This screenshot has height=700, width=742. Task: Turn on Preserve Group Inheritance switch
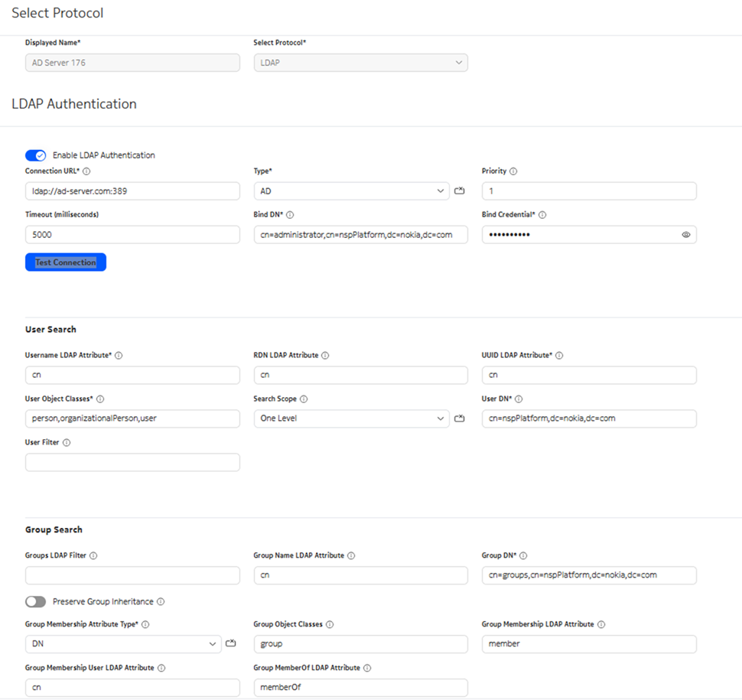(36, 601)
